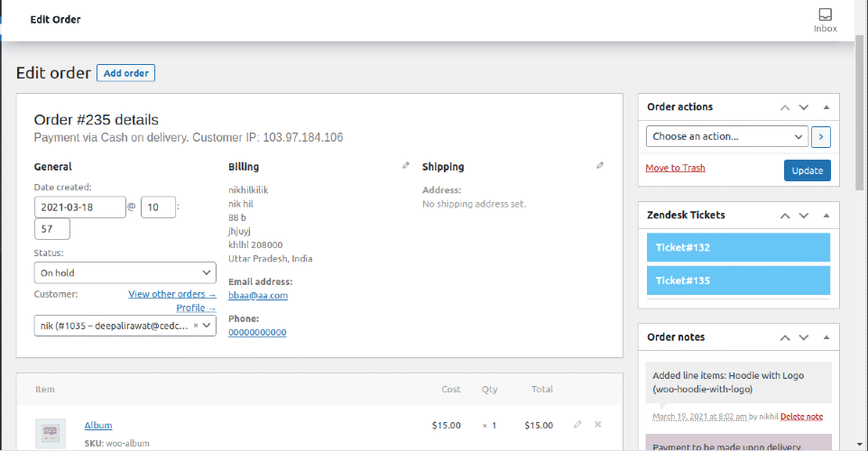Screen dimensions: 868x451
Task: Collapse the Zendesk Tickets panel
Action: (x=826, y=216)
